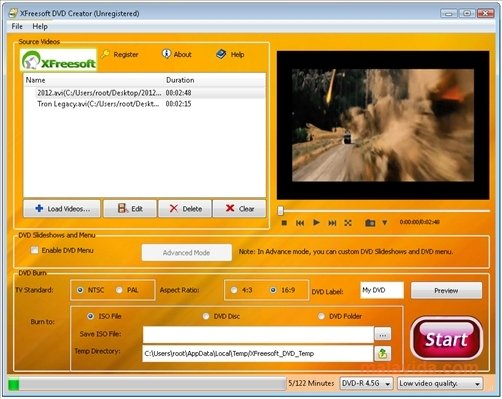Open the DVD-R 4.5G disc size dropdown
The height and width of the screenshot is (399, 502).
(x=366, y=383)
